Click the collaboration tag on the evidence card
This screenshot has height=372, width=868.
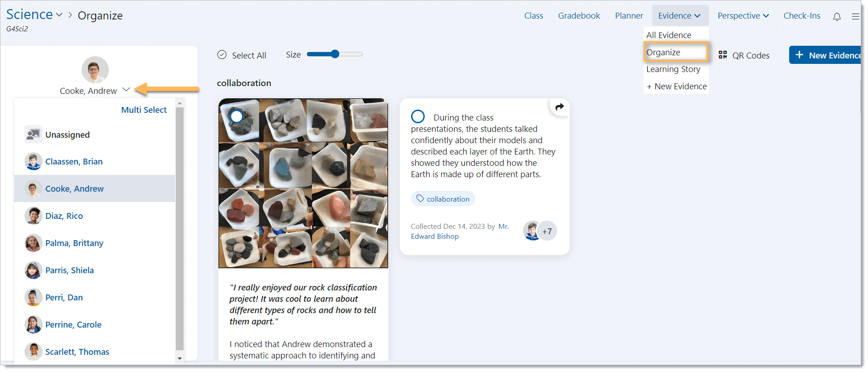pyautogui.click(x=443, y=199)
